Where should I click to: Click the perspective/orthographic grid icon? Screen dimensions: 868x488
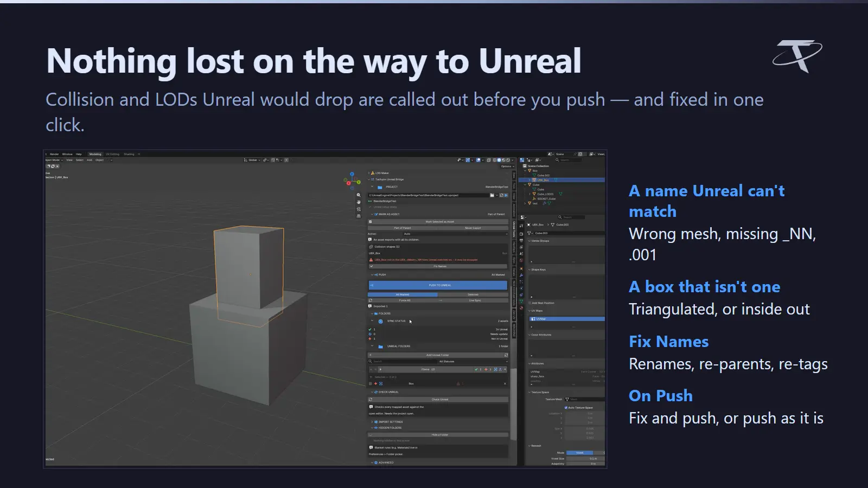(x=359, y=216)
